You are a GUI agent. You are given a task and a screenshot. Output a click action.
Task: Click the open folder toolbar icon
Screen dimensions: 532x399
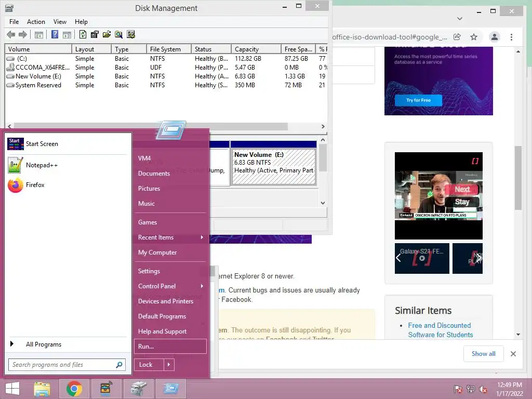107,34
